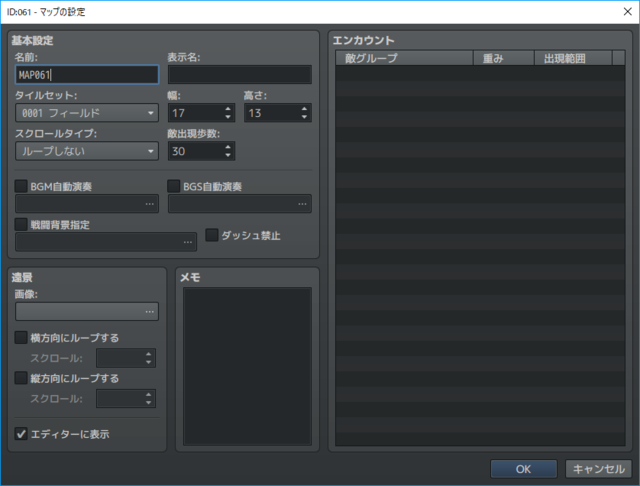Increase the vertical loop スクロール value
This screenshot has width=640, height=486.
(149, 395)
